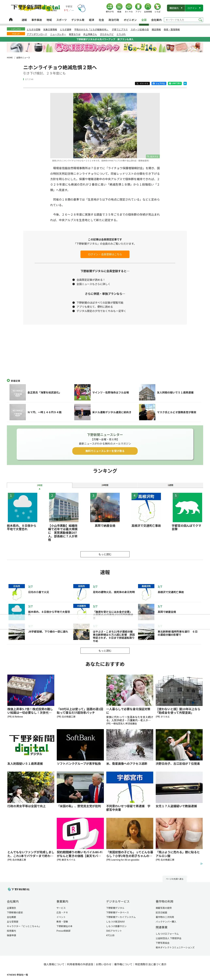Open the おくやみ header icon
Image resolution: width=210 pixels, height=980 pixels.
129,8
